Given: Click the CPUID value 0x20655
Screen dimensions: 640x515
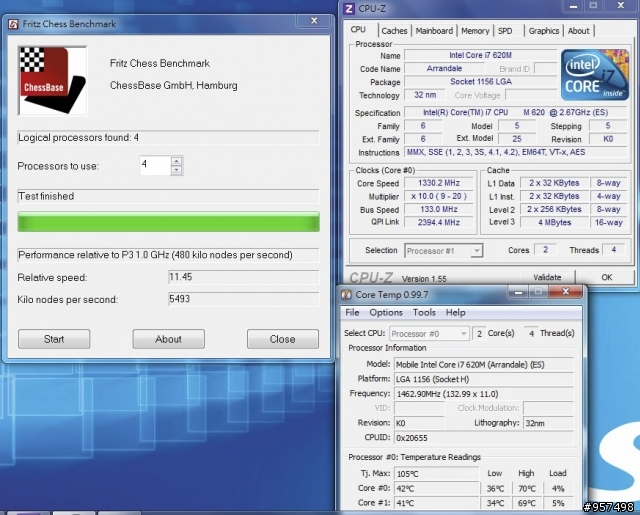Looking at the screenshot, I should click(x=484, y=438).
